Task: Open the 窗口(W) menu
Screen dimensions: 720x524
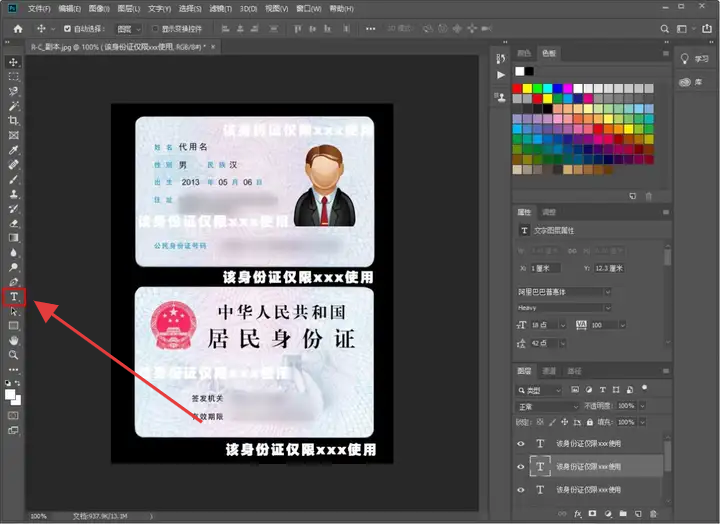Action: (309, 9)
